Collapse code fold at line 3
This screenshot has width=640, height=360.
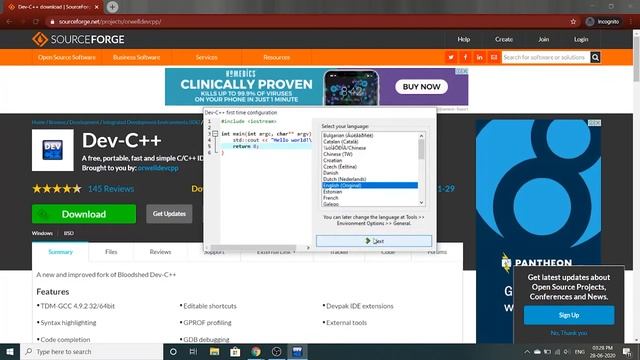(x=215, y=134)
